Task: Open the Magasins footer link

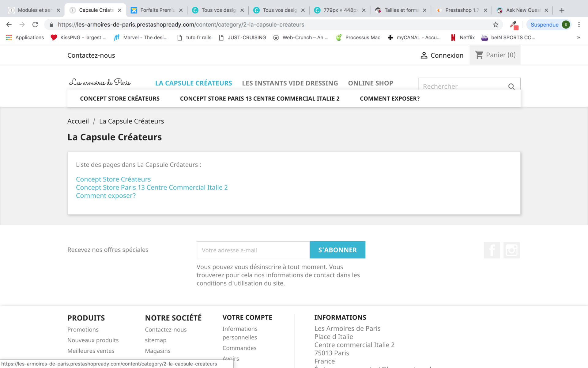Action: 158,351
